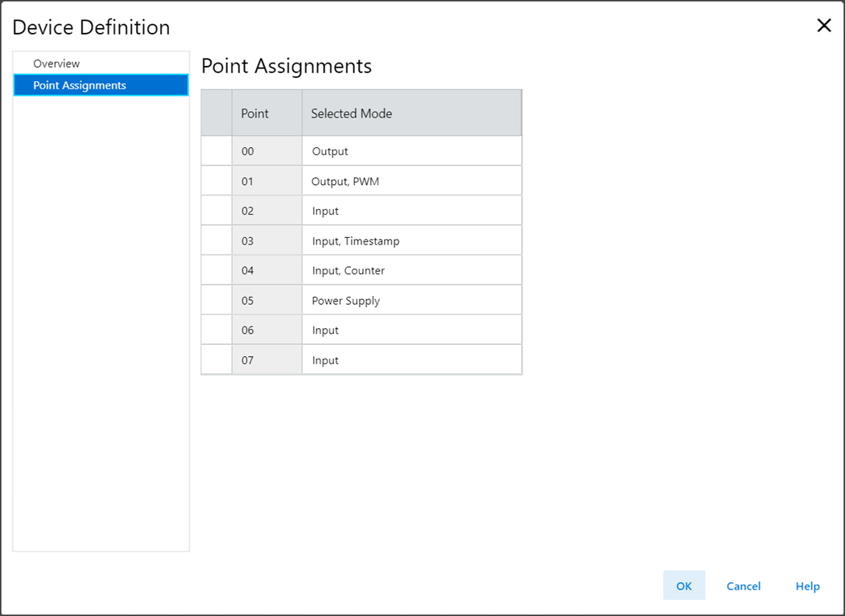The width and height of the screenshot is (845, 616).
Task: Open mode selection for point 07
Action: 410,360
